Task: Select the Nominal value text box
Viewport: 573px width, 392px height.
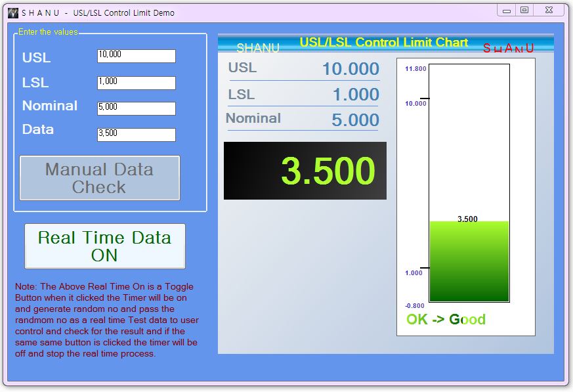Action: 137,108
